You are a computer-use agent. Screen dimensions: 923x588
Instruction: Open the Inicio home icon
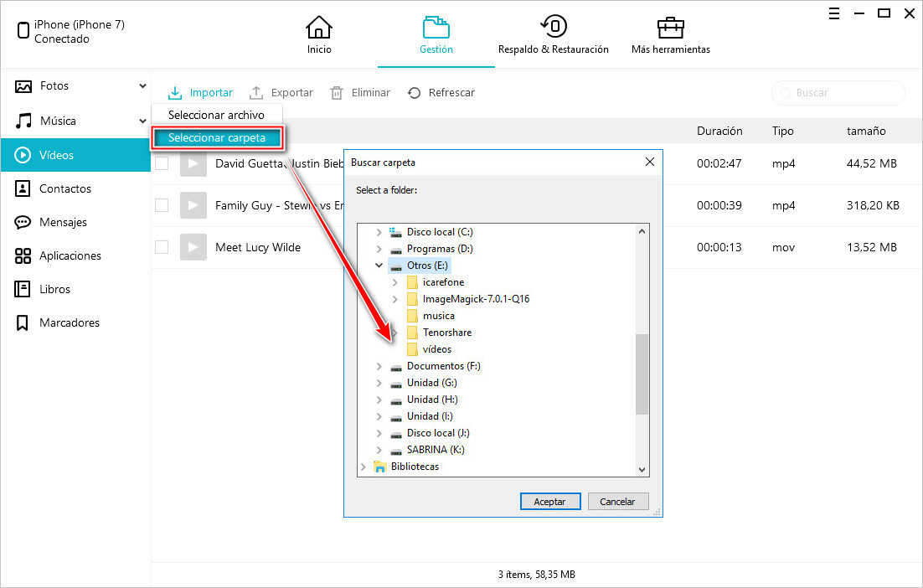(x=318, y=27)
